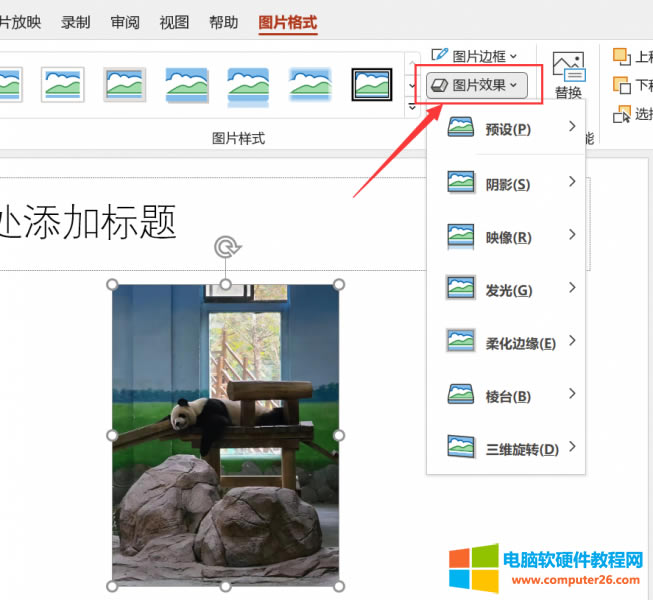Click the rotation handle above the panda picture

[227, 247]
